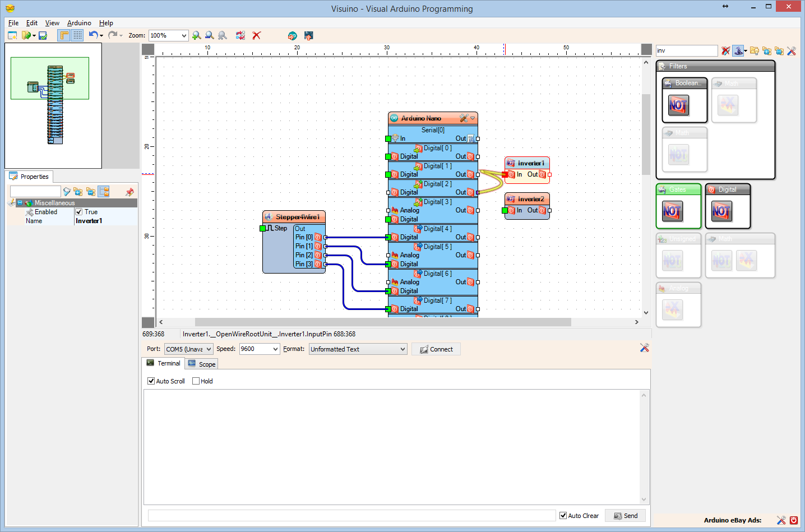
Task: Open the Undo history dropdown arrow
Action: point(101,35)
